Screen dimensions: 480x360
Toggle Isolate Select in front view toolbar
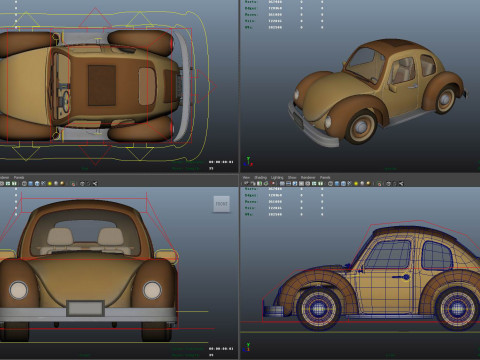[x=73, y=183]
